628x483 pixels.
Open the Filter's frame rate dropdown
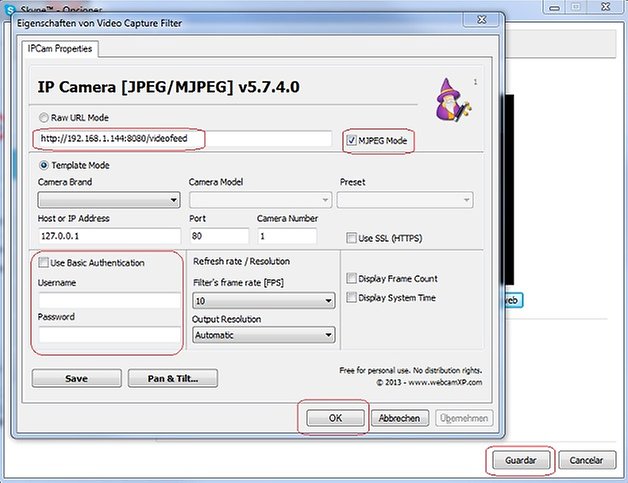(264, 300)
